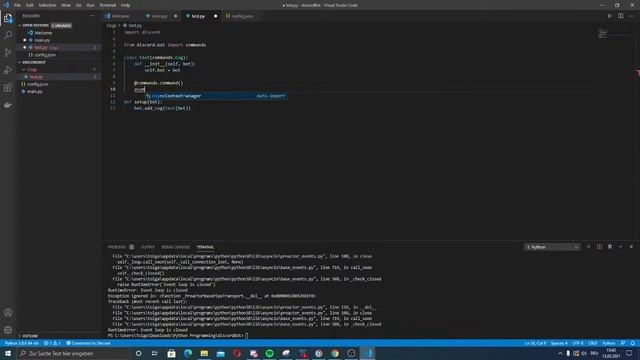The height and width of the screenshot is (360, 640).
Task: Switch to the Problems panel tab
Action: 121,247
